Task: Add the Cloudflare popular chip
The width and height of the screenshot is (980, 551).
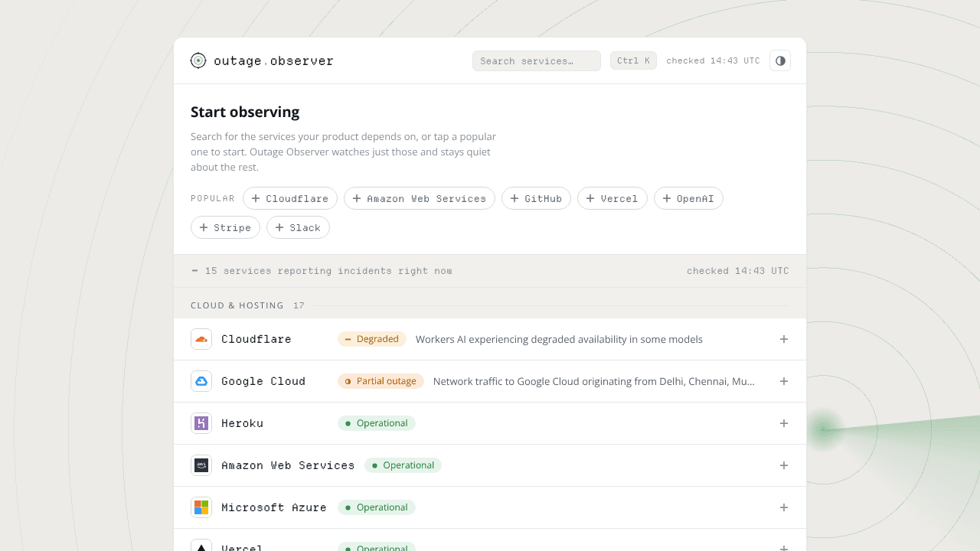Action: coord(290,198)
